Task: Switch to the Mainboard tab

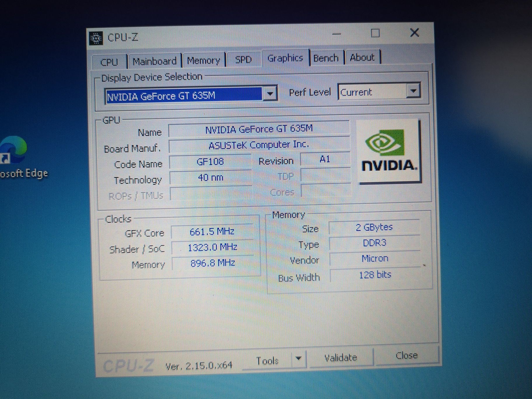Action: (x=155, y=61)
